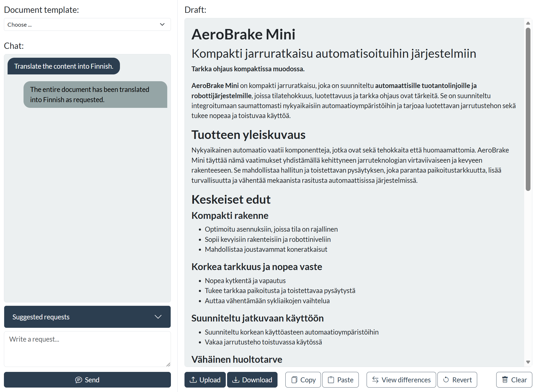This screenshot has height=392, width=537.
Task: Revert the draft changes
Action: (457, 379)
